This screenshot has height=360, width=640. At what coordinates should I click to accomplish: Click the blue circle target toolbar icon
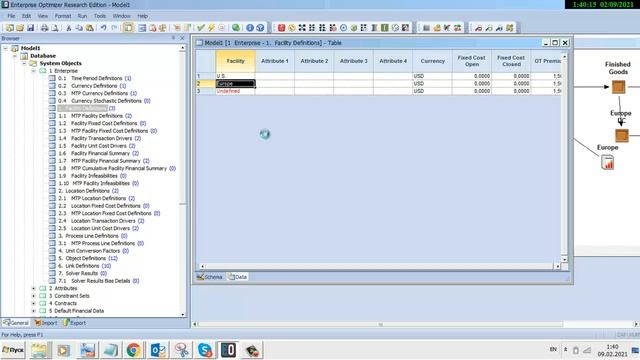click(343, 28)
